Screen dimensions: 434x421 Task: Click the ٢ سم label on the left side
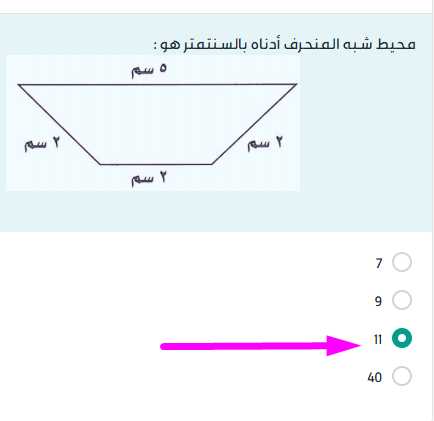pos(42,144)
